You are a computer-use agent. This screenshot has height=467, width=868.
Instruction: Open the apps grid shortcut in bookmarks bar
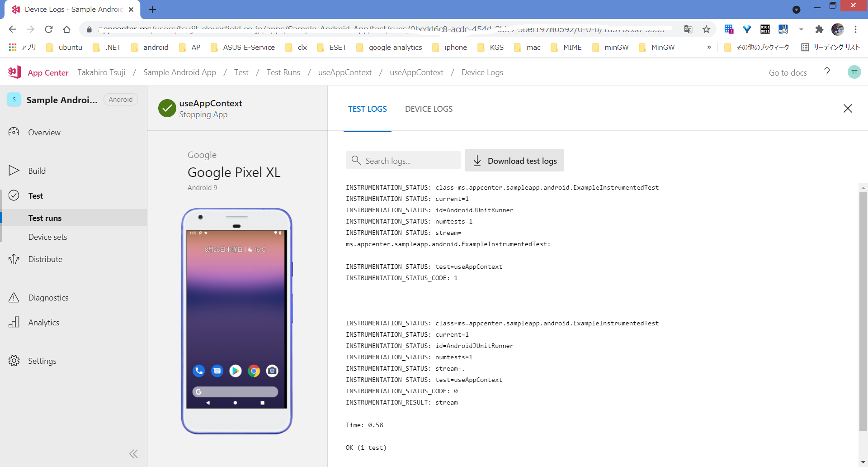pos(13,47)
